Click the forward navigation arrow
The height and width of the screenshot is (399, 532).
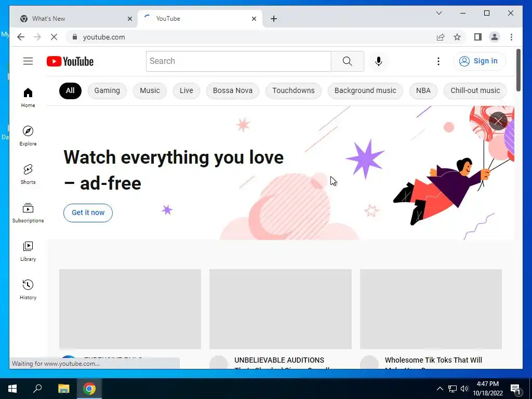(37, 37)
